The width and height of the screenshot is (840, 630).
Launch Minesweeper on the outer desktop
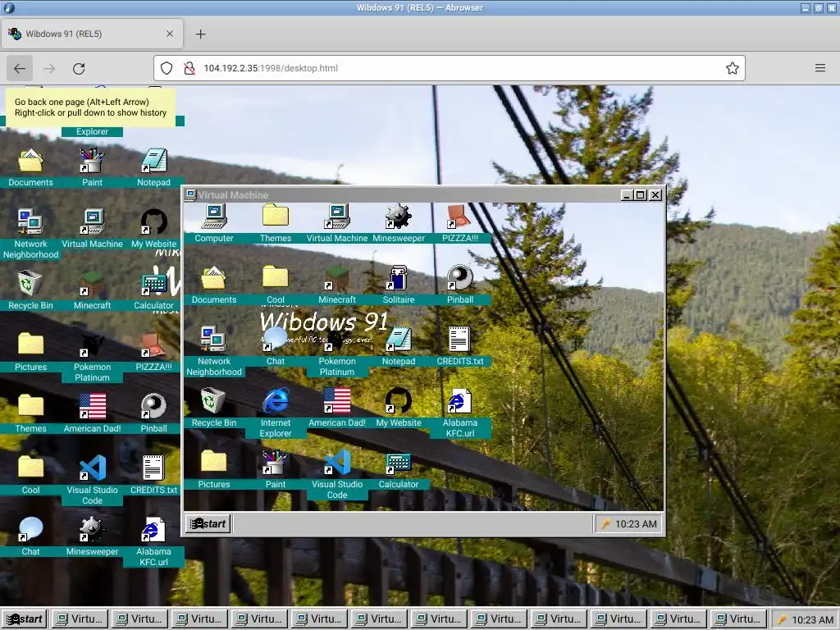[92, 536]
